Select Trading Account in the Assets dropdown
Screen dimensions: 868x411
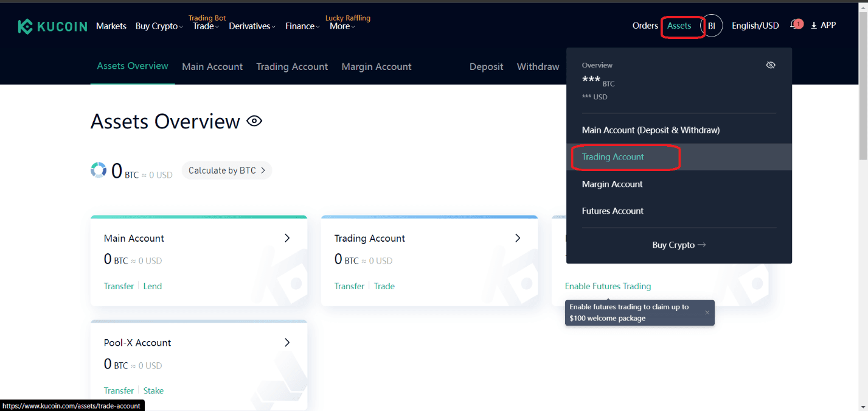tap(679, 156)
